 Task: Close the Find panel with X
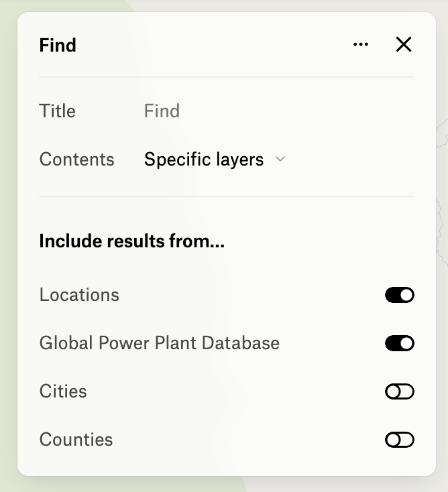coord(403,45)
